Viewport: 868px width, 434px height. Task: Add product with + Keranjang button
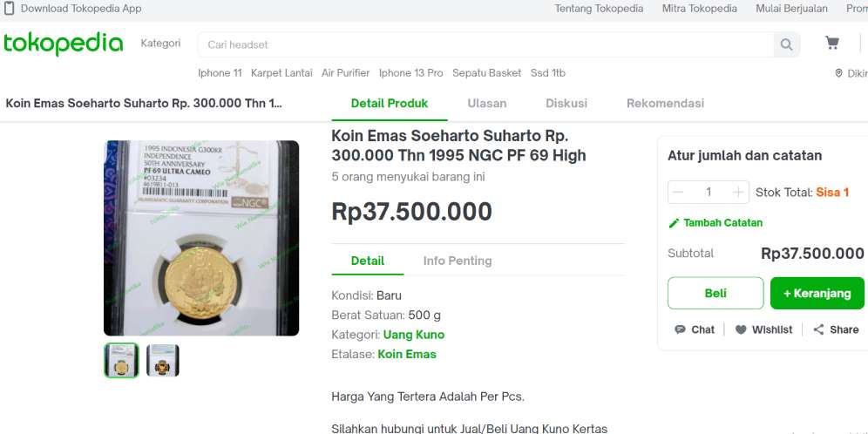point(817,293)
